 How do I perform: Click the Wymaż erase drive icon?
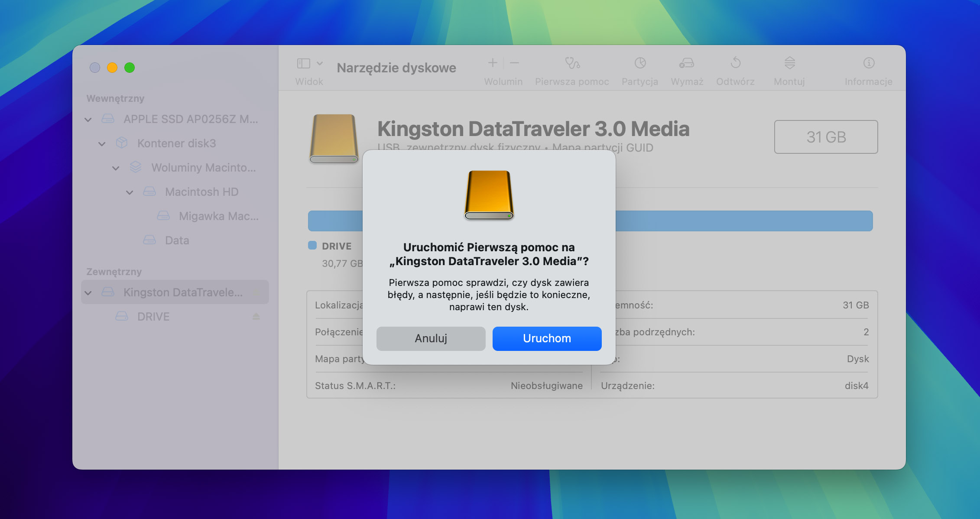click(x=687, y=63)
